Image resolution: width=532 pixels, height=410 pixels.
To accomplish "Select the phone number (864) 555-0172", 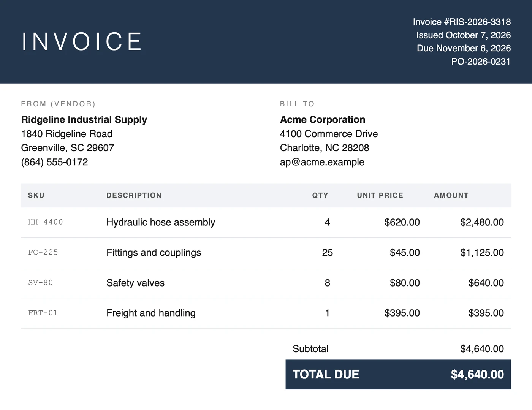I will point(55,162).
